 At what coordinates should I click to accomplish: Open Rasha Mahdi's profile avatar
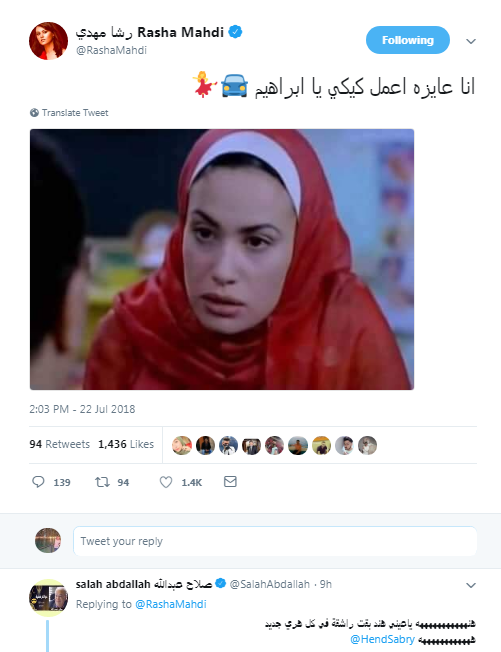tap(48, 41)
